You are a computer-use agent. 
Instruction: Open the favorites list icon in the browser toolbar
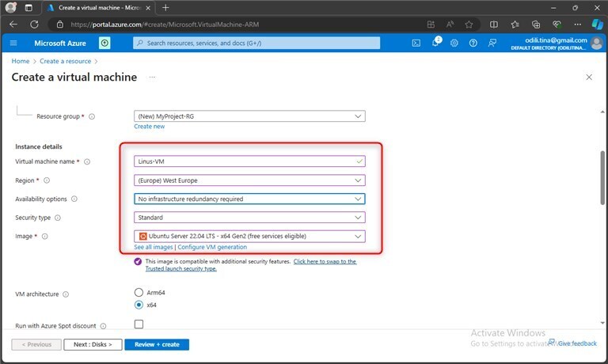click(x=515, y=25)
